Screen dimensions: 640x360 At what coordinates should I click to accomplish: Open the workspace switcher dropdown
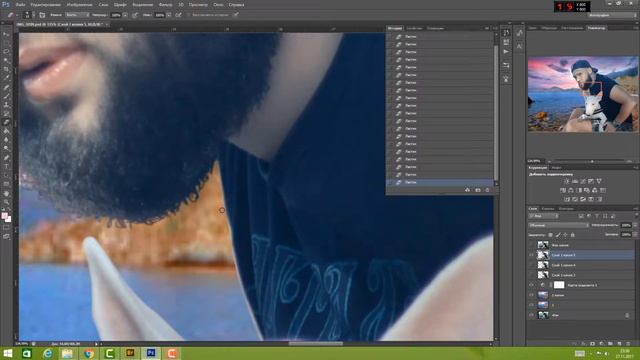tap(611, 15)
